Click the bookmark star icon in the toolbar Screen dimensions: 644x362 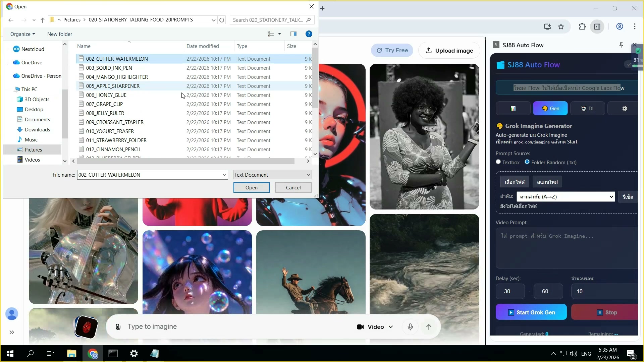coord(561,27)
